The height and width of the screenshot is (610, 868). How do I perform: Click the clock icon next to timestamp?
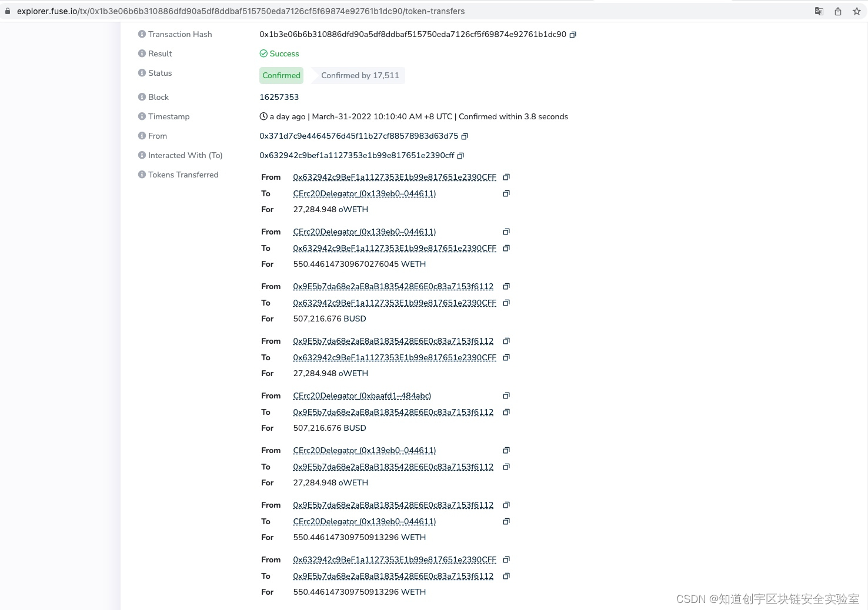(x=263, y=116)
